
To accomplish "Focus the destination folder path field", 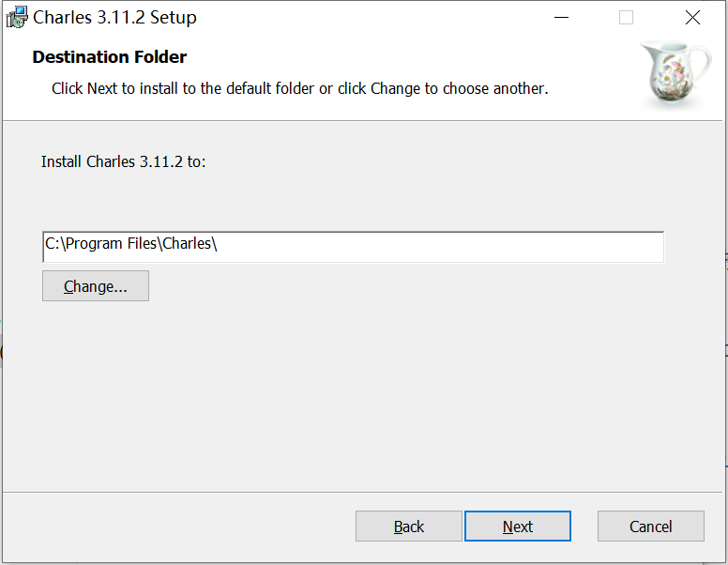I will tap(353, 247).
